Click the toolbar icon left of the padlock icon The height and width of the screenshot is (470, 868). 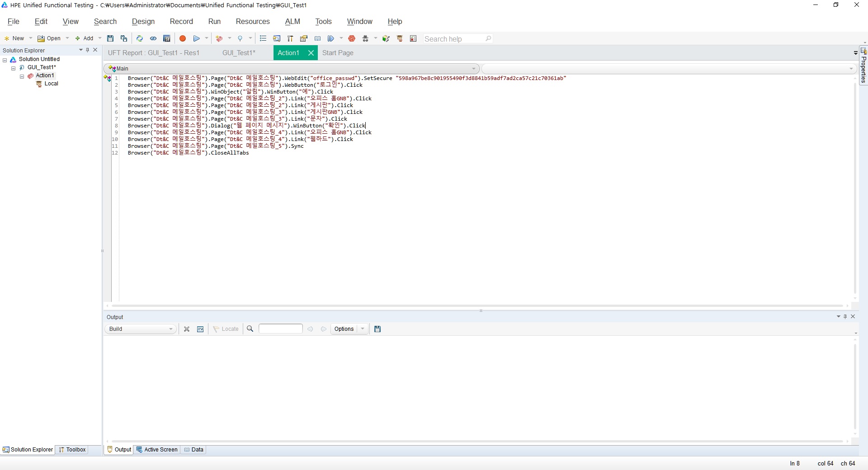coord(290,38)
